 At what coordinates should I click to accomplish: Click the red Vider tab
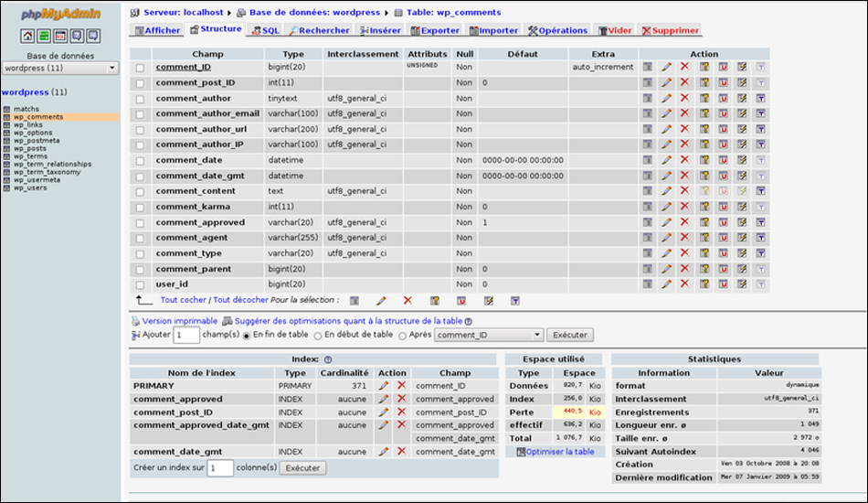pyautogui.click(x=615, y=30)
